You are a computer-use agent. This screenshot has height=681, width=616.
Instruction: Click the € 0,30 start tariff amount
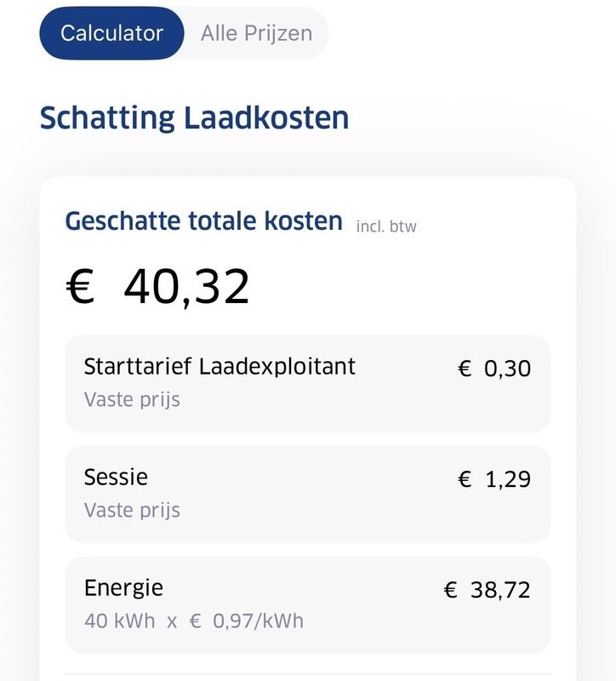494,369
